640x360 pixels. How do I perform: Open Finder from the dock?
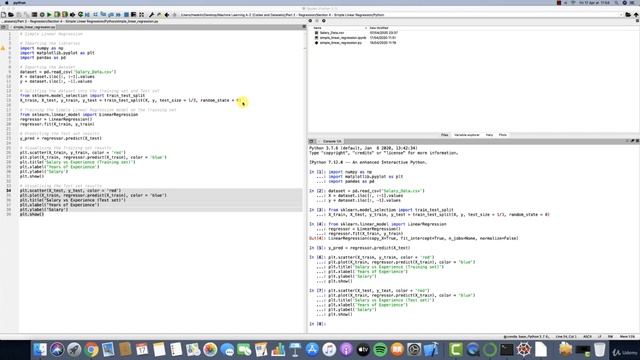40,350
